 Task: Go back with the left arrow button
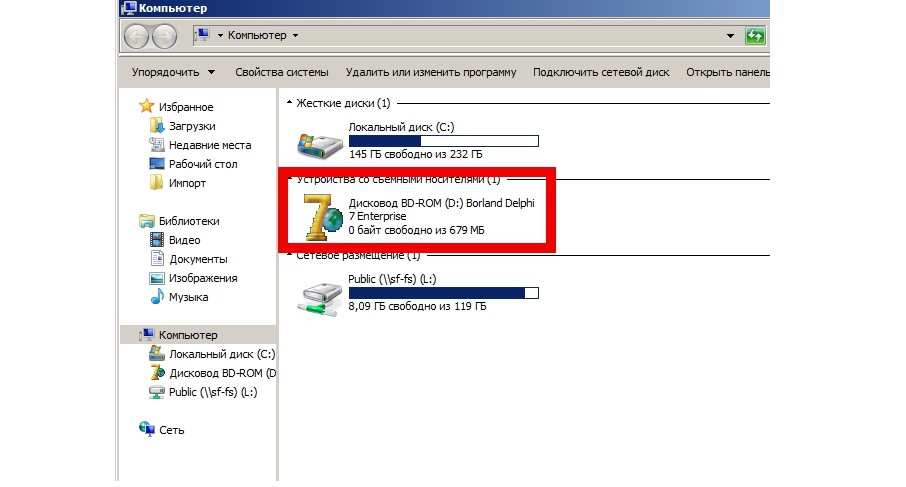tap(137, 37)
